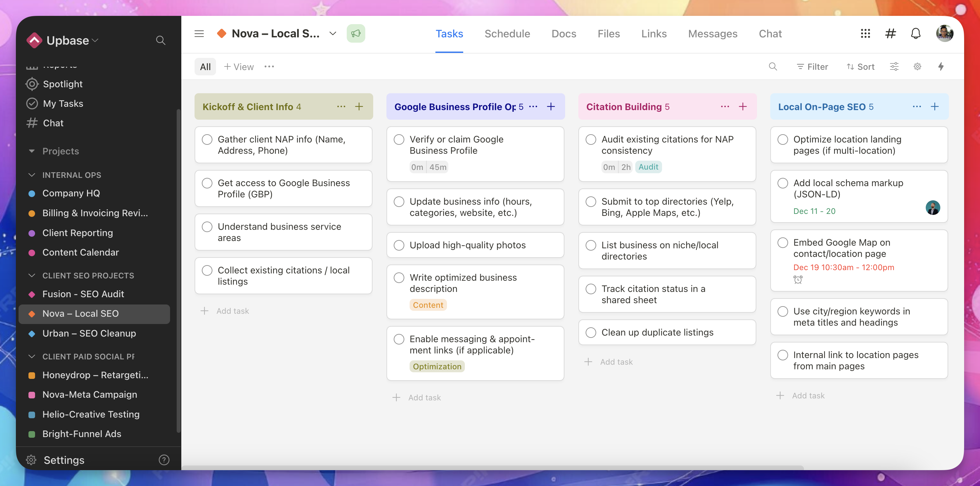Collapse the INTERNAL OPS section
This screenshot has width=980, height=486.
click(x=32, y=175)
